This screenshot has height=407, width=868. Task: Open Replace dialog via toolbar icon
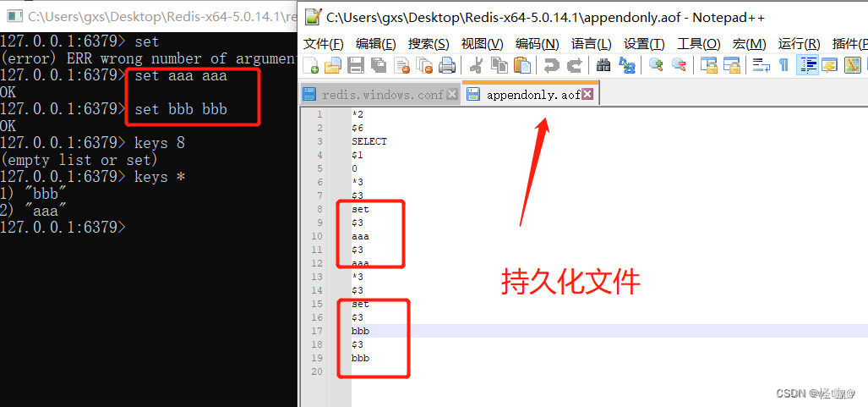pos(627,65)
